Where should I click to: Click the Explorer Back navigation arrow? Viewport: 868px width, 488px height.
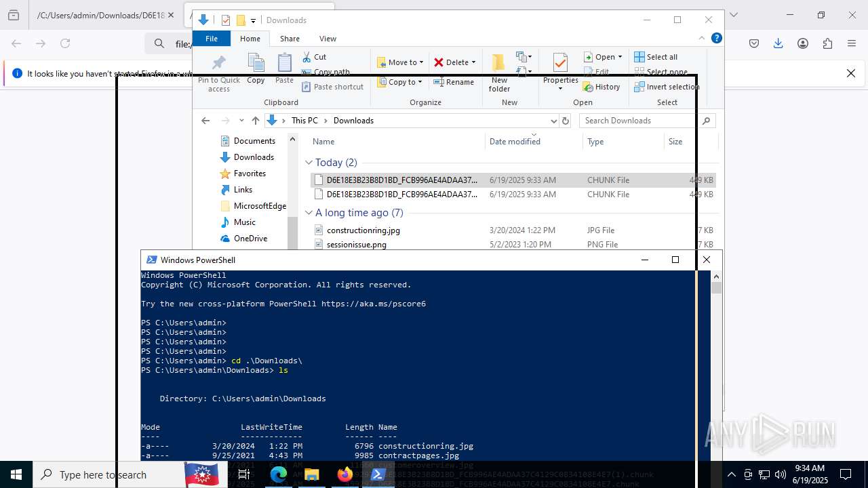tap(205, 121)
